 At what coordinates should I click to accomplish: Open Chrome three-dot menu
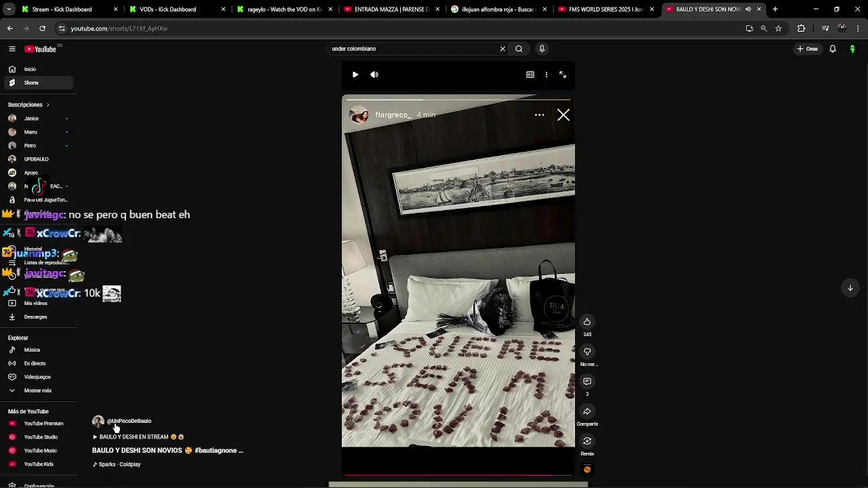tap(859, 28)
